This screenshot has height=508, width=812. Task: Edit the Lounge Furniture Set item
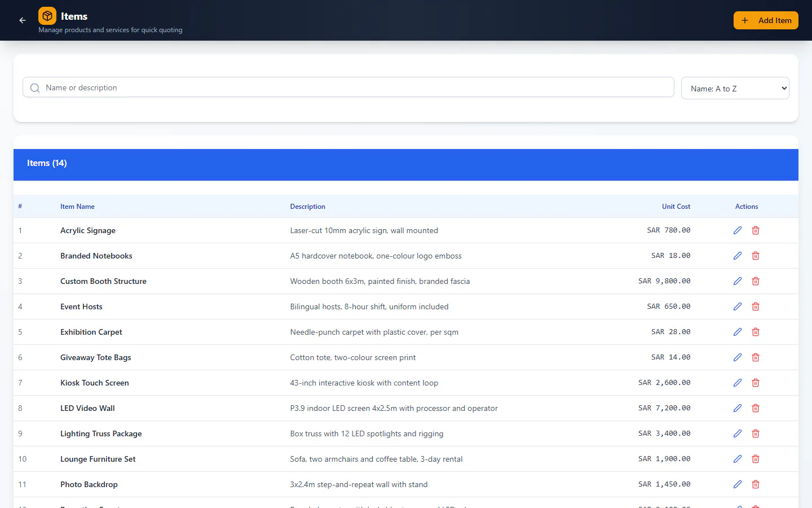tap(738, 459)
